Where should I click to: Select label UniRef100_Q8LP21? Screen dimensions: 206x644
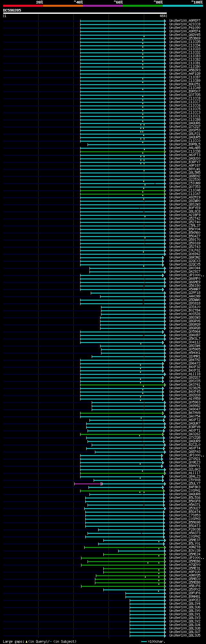click(x=185, y=134)
